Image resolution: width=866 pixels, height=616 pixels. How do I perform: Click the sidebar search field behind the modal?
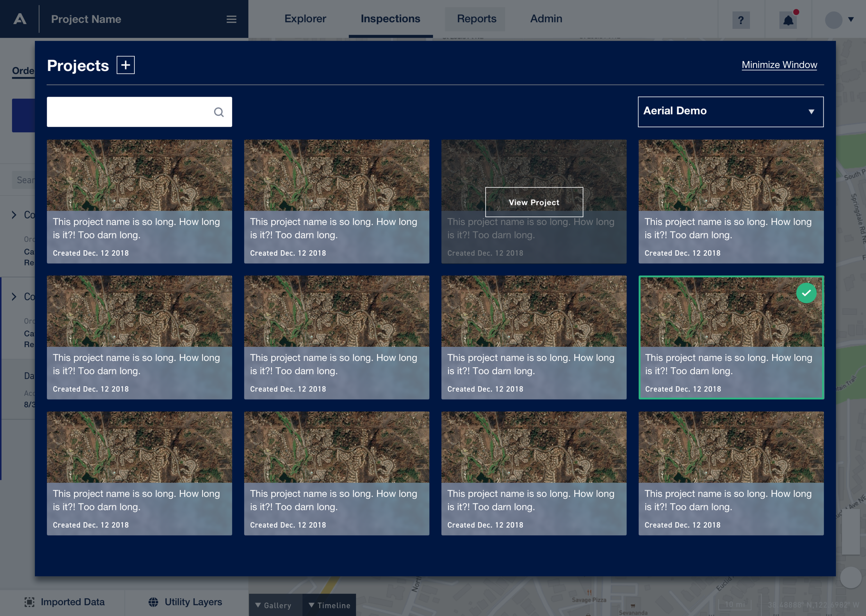click(x=23, y=180)
